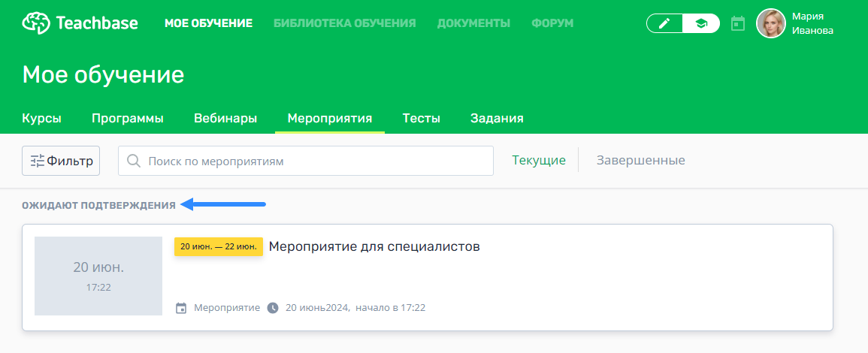Open ДОКУМЕНТЫ menu item
The image size is (868, 353).
coord(473,23)
